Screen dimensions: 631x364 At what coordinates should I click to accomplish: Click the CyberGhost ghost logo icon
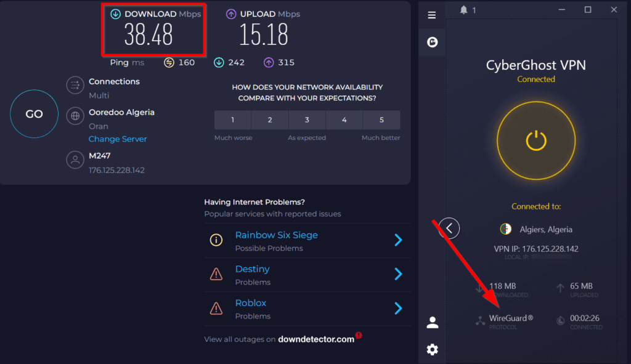(x=432, y=42)
